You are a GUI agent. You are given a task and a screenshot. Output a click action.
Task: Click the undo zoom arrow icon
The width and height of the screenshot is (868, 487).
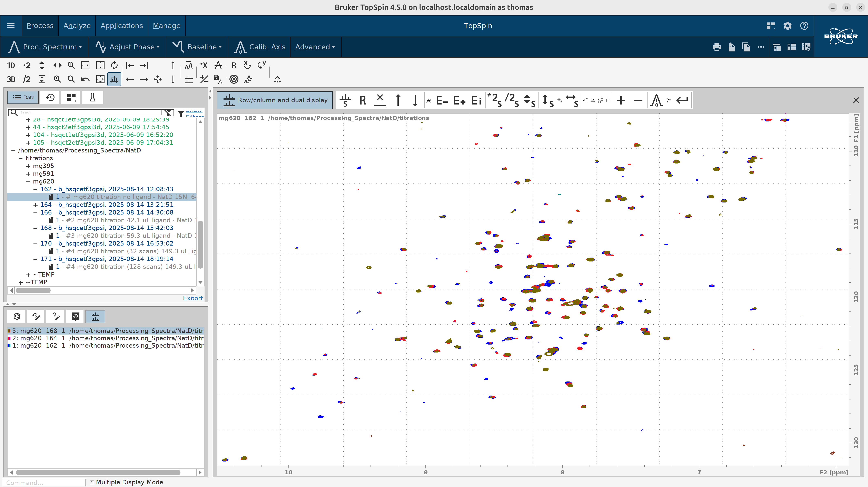pos(85,79)
